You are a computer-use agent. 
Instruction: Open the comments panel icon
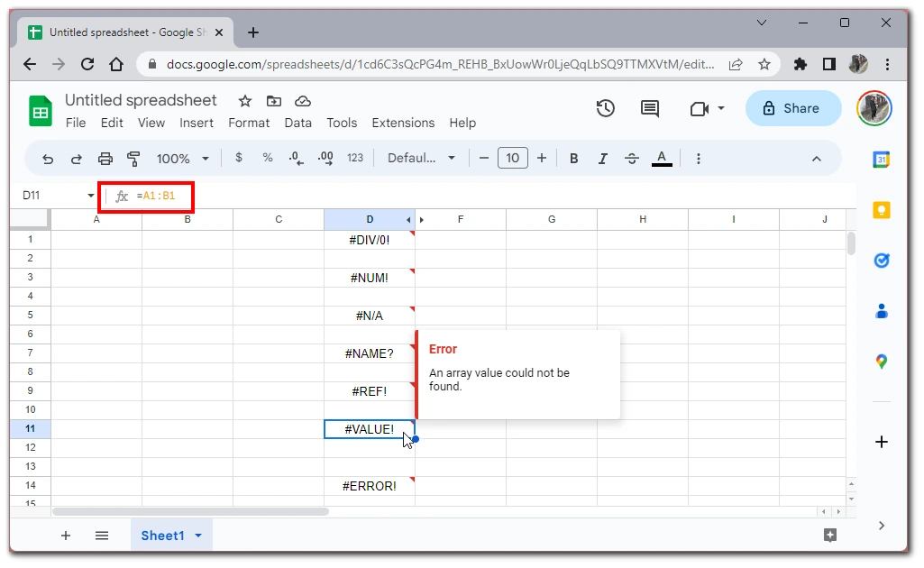pos(649,108)
